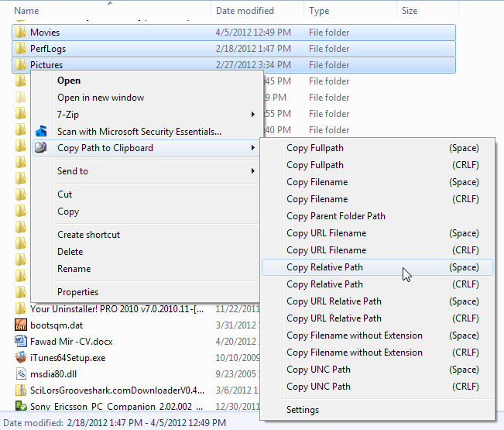Select Copy URL Relative Path (CRLF)
This screenshot has height=430, width=504.
pos(377,318)
